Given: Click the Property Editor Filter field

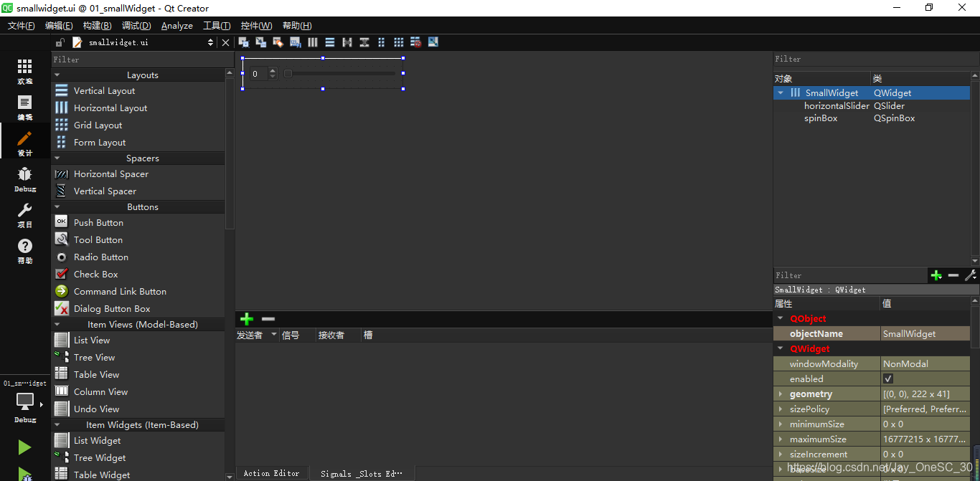Looking at the screenshot, I should 849,275.
